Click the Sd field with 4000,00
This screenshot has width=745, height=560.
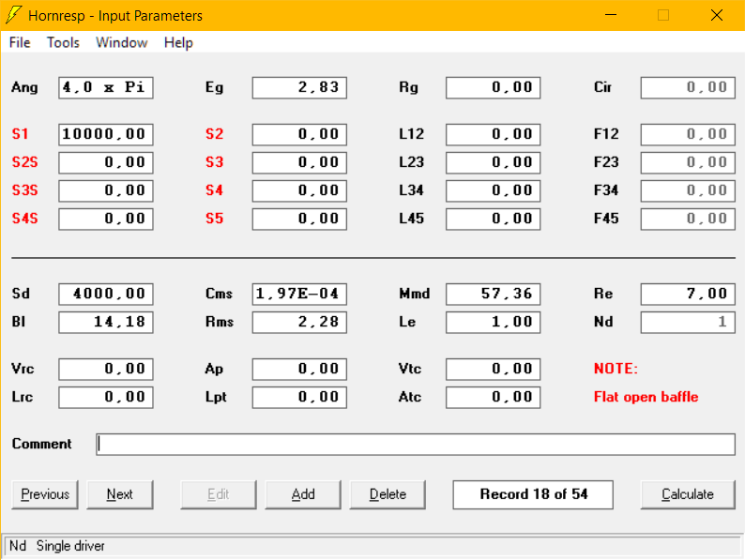click(x=106, y=294)
